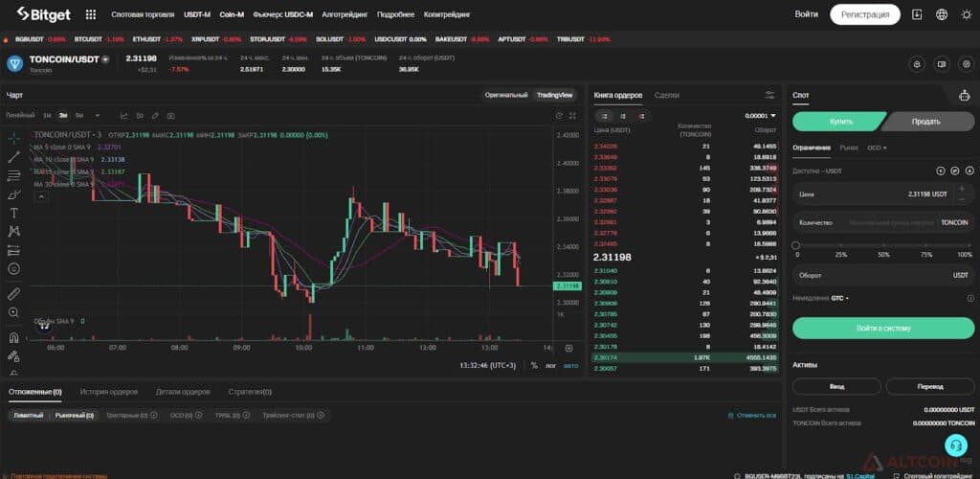This screenshot has height=479, width=980.
Task: Open the customer support headset chat bubble
Action: pyautogui.click(x=955, y=445)
